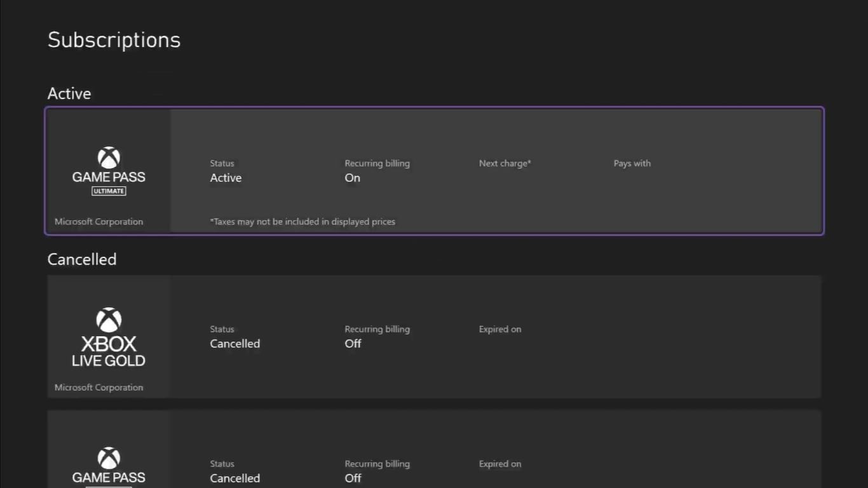868x488 pixels.
Task: Click the GAME PASS wordmark in the bottom cancelled card
Action: pos(109,477)
